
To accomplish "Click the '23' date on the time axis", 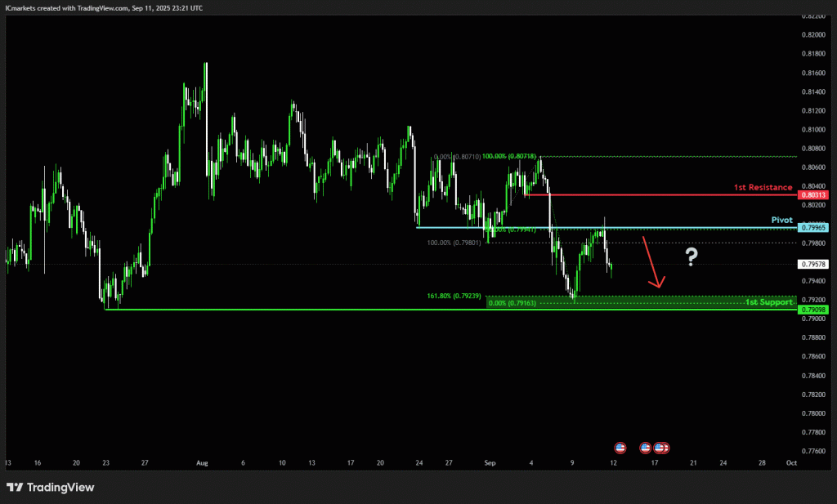I will 105,463.
